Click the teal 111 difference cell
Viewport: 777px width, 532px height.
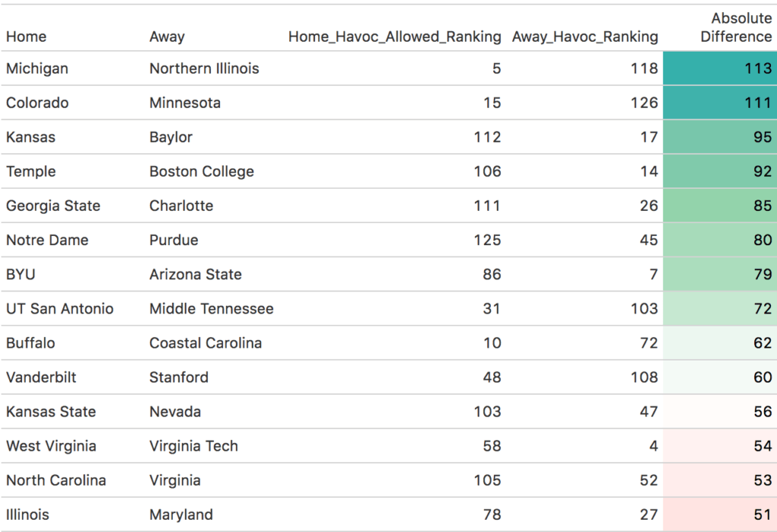pyautogui.click(x=720, y=102)
